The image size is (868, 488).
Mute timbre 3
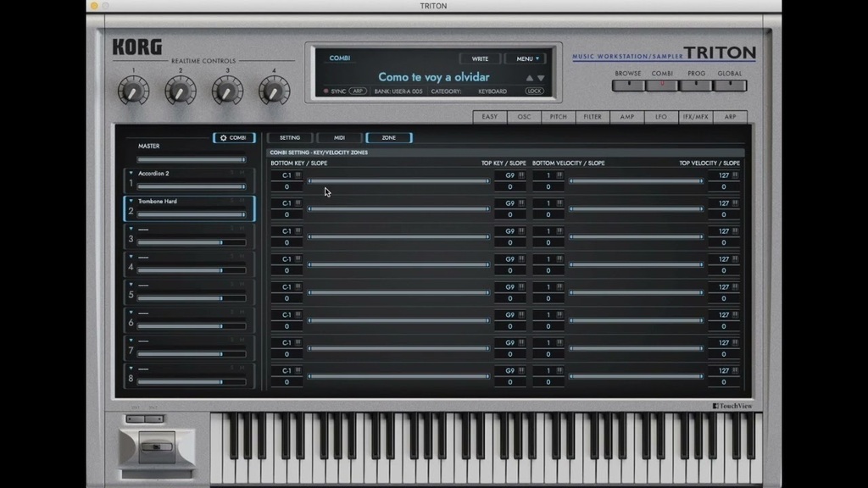(242, 229)
